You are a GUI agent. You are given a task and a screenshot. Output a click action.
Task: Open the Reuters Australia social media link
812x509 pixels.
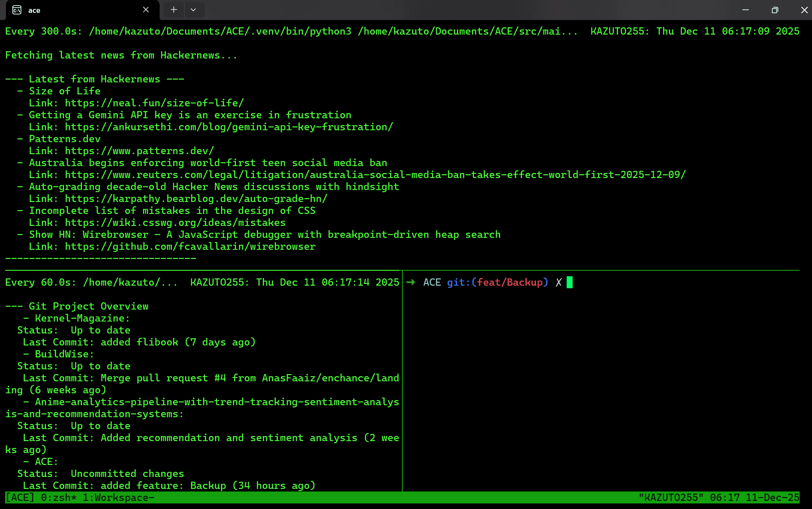[x=375, y=175]
